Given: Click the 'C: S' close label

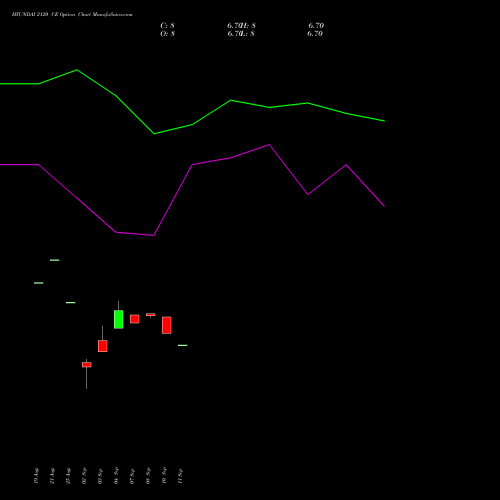Looking at the screenshot, I should [x=167, y=26].
